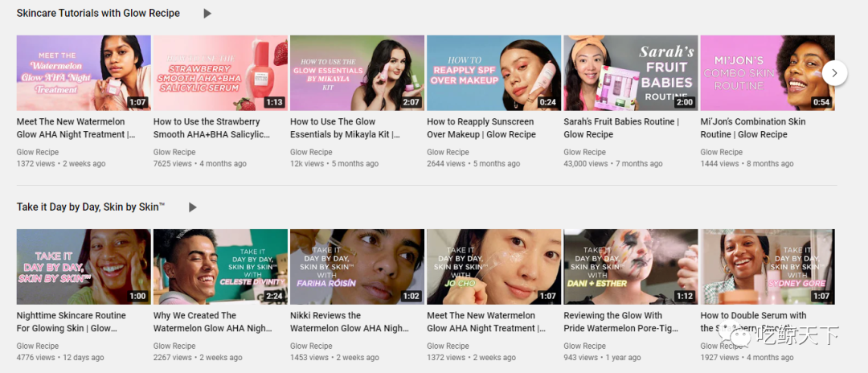The height and width of the screenshot is (373, 868).
Task: Click the text 1453 views • 2 weeks ago
Action: click(x=334, y=358)
